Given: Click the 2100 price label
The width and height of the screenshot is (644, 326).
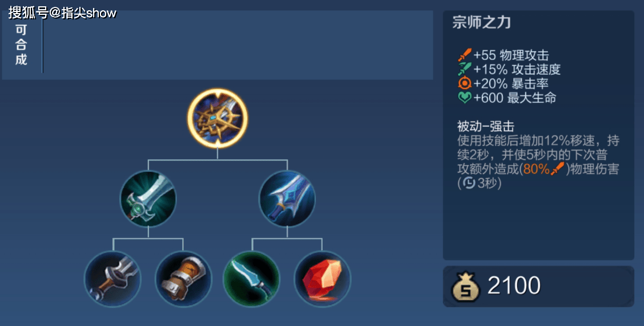Looking at the screenshot, I should pos(514,286).
